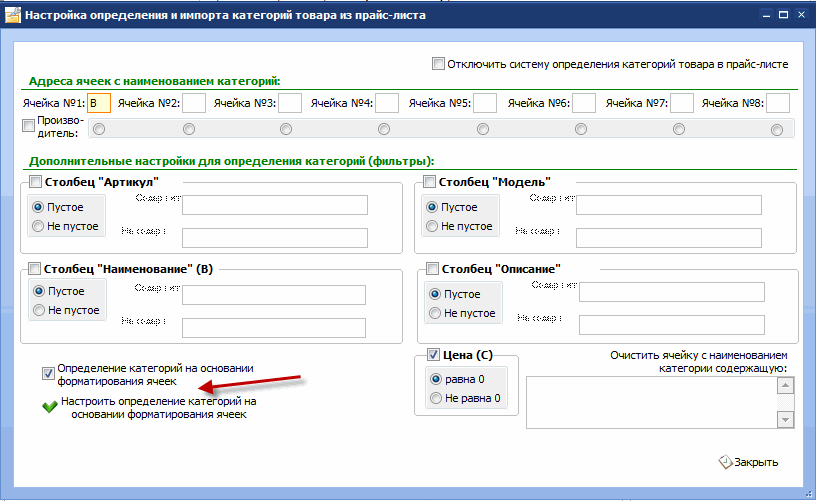The height and width of the screenshot is (501, 816).
Task: Click the text area scrollbar up arrow
Action: [785, 386]
